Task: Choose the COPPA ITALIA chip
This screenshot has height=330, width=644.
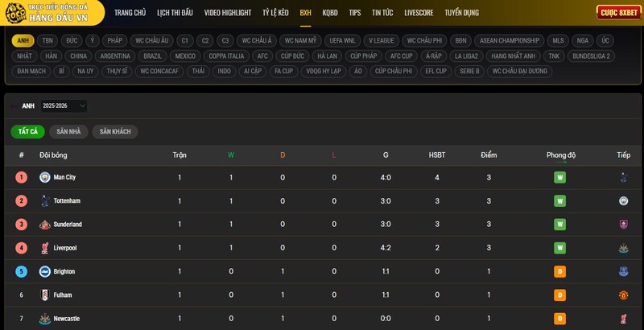Action: [226, 56]
